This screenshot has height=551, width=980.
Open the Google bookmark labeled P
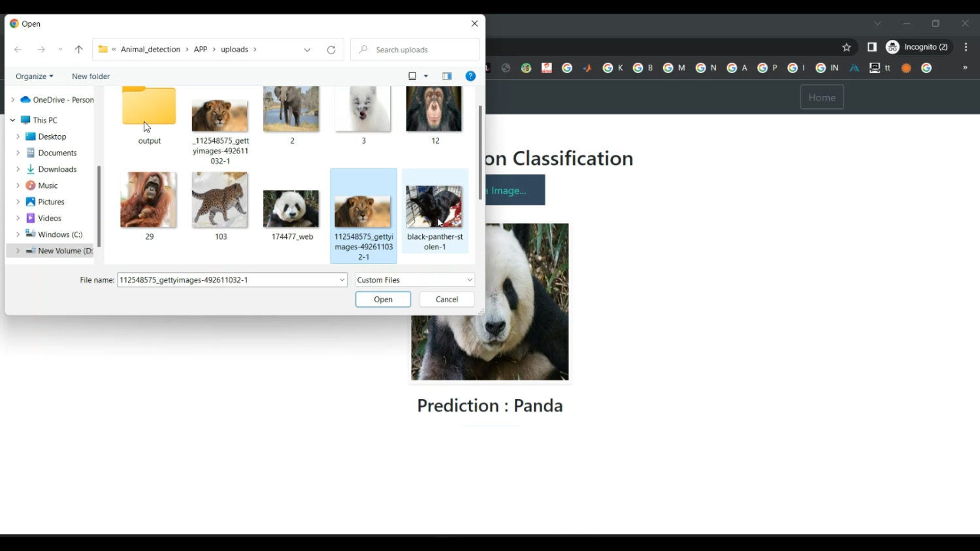[x=767, y=68]
